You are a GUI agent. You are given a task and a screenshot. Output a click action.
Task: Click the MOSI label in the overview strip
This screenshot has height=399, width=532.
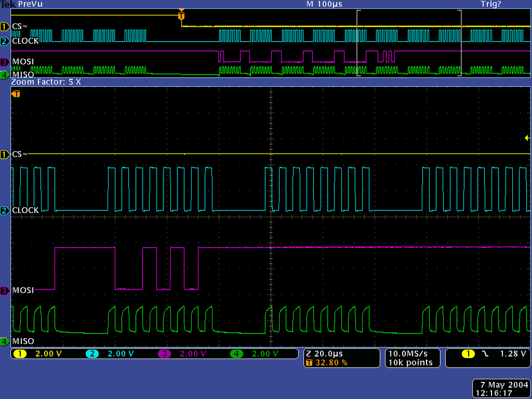pos(23,62)
